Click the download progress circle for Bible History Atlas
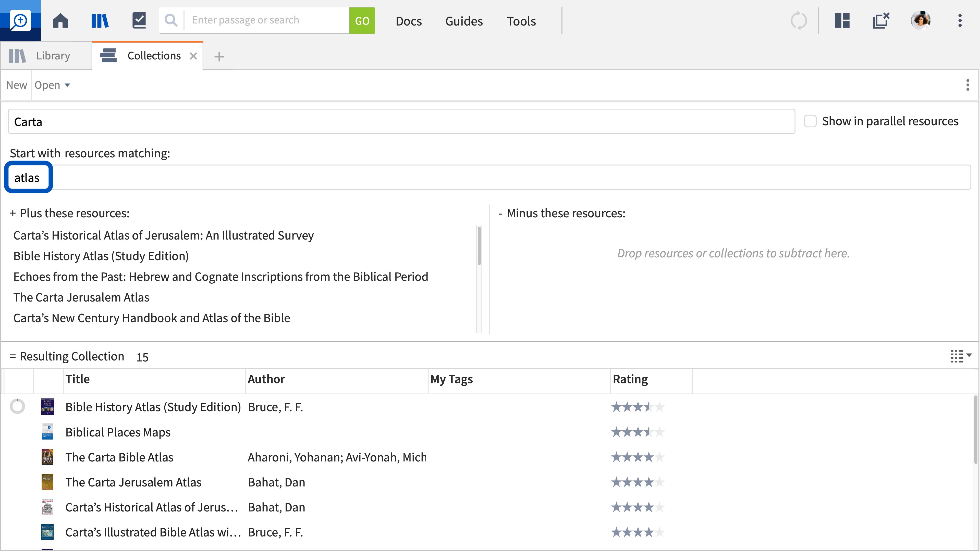This screenshot has height=551, width=980. 18,406
